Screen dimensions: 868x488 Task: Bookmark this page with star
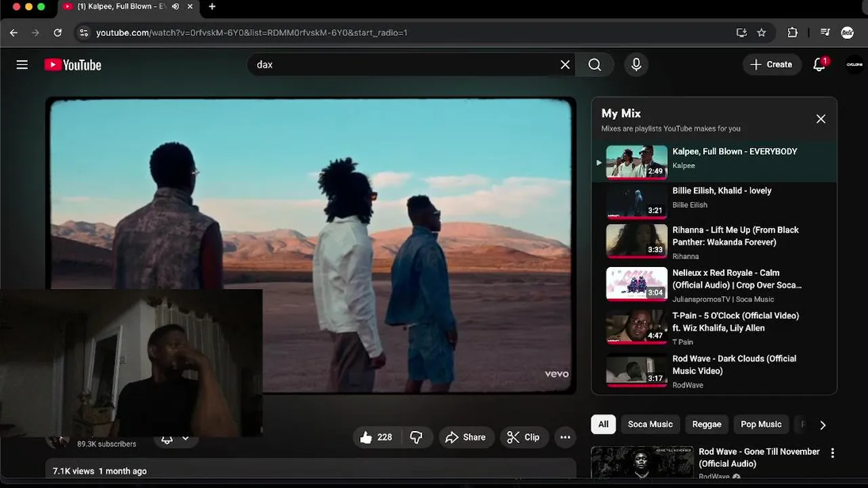pos(762,33)
